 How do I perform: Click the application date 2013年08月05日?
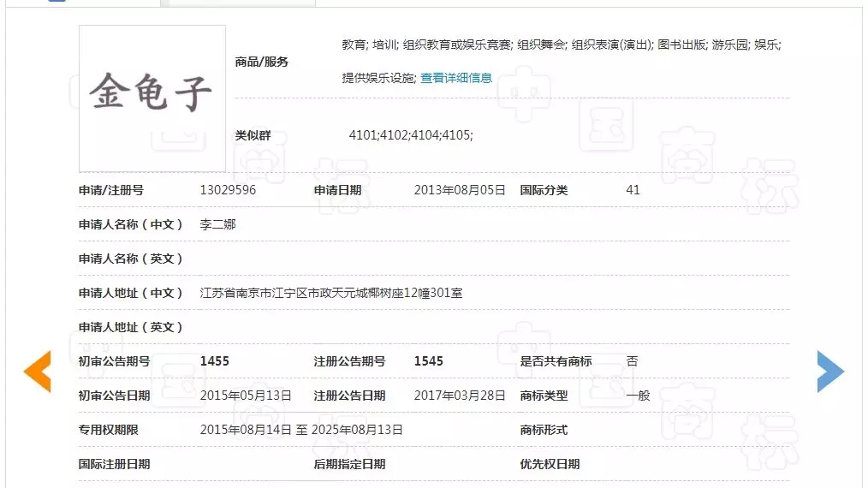(x=460, y=190)
